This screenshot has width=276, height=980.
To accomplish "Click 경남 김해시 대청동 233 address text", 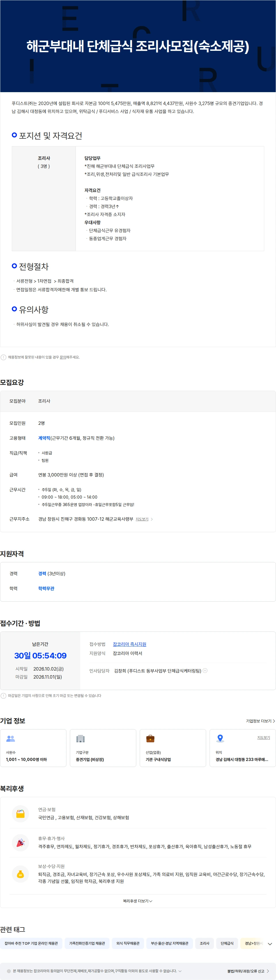I will tap(242, 760).
